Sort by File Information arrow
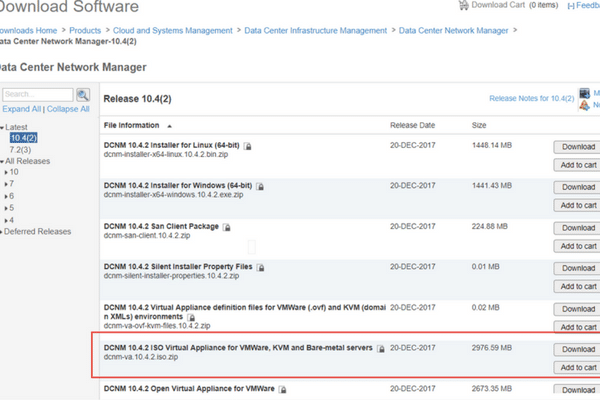This screenshot has width=600, height=400. click(x=170, y=126)
